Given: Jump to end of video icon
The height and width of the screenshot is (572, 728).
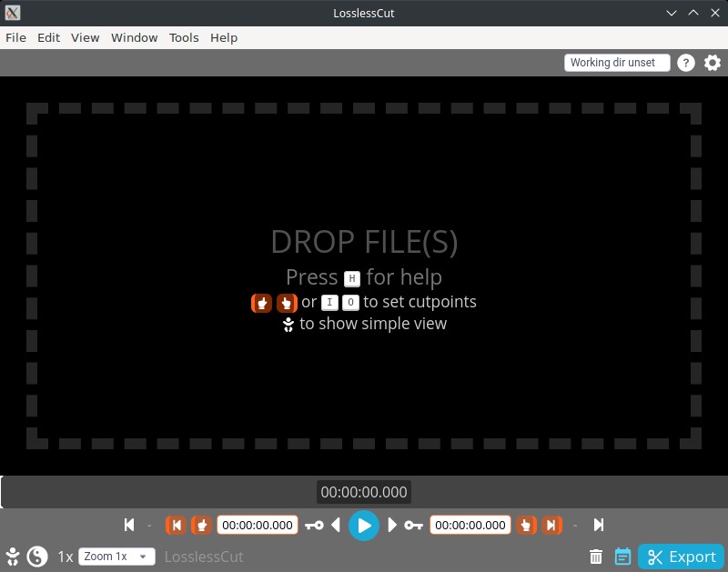Looking at the screenshot, I should pyautogui.click(x=599, y=525).
